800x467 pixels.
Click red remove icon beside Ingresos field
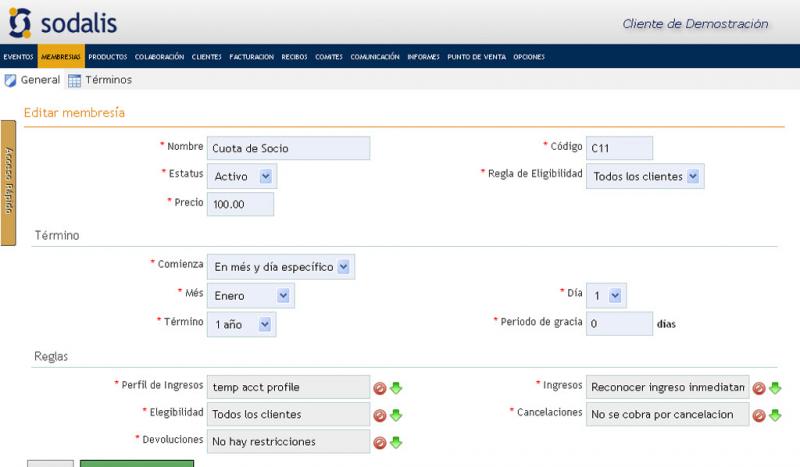759,388
